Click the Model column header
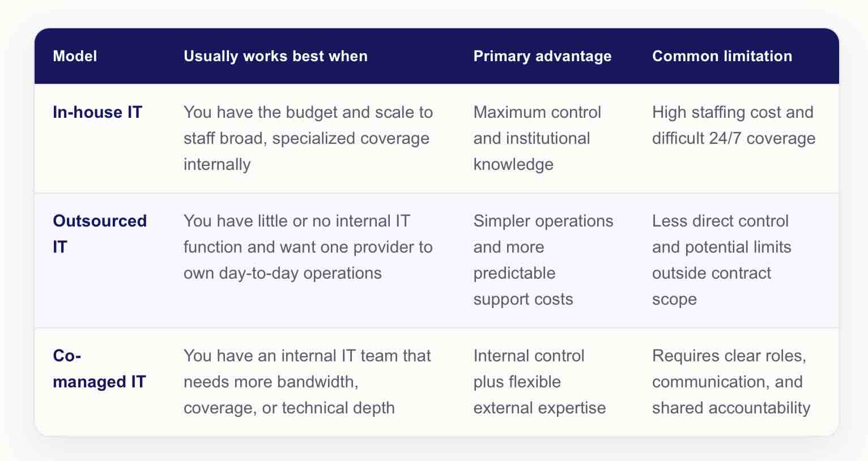The height and width of the screenshot is (461, 868). click(x=75, y=56)
